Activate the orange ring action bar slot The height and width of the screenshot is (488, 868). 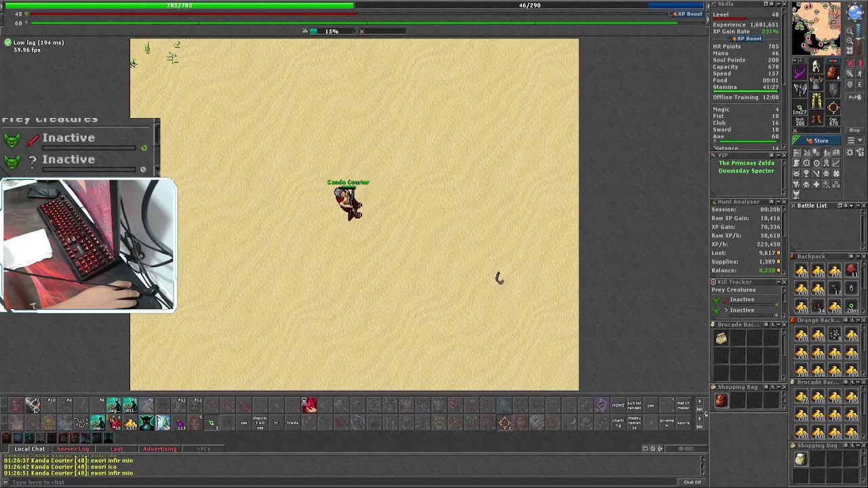(x=505, y=423)
